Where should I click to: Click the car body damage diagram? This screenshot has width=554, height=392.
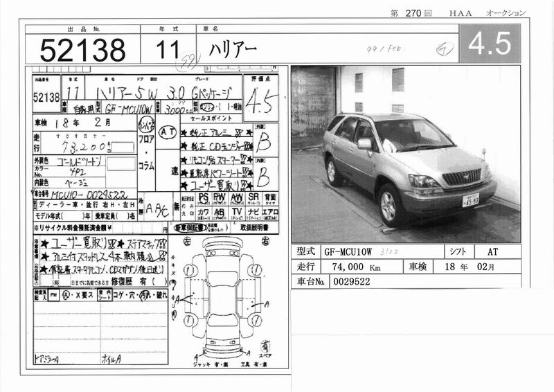point(222,297)
